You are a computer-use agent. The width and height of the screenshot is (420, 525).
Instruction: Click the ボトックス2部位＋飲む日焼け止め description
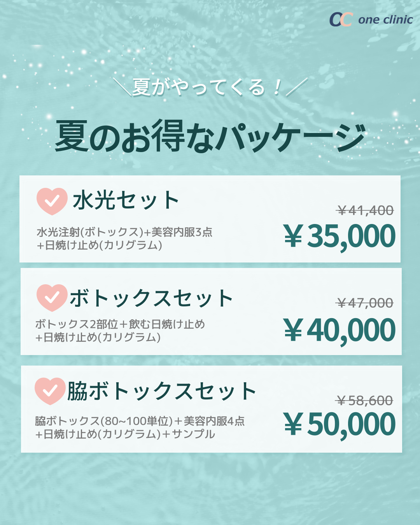point(120,324)
